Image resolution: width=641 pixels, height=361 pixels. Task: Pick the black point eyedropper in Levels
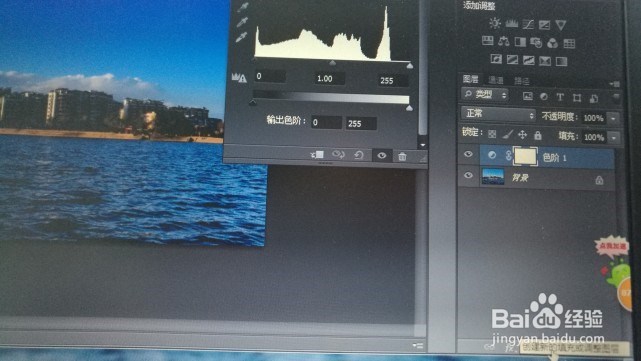(244, 7)
